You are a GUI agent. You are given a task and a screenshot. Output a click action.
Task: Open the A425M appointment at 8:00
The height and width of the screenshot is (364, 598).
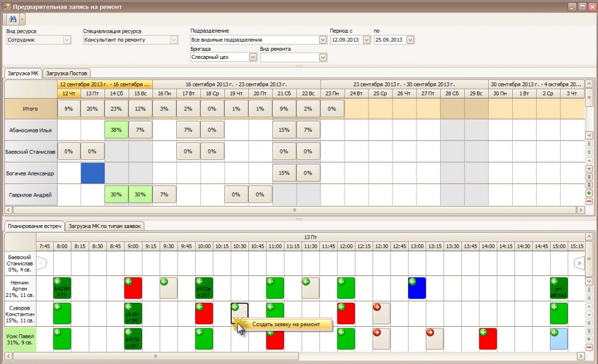click(x=62, y=288)
